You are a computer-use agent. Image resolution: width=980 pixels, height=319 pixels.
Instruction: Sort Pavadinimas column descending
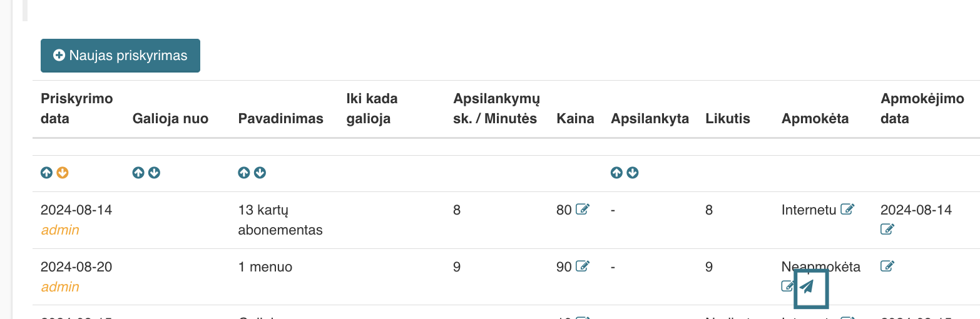tap(260, 173)
